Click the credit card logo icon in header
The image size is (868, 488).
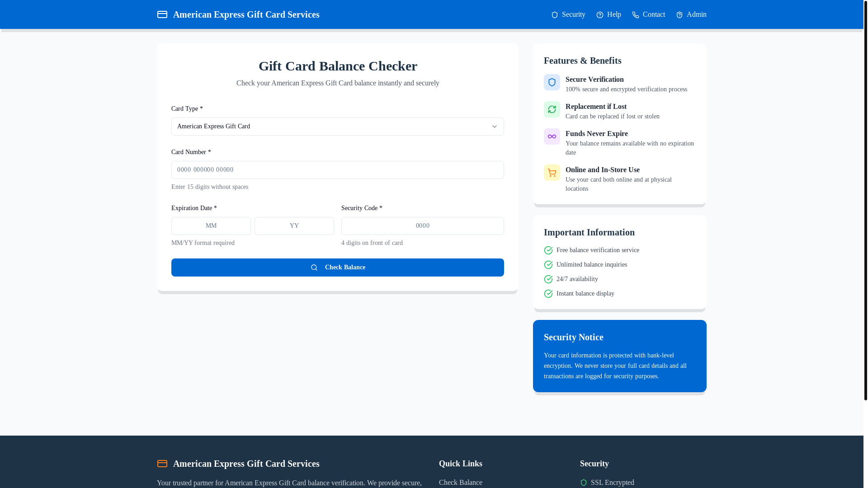tap(162, 14)
